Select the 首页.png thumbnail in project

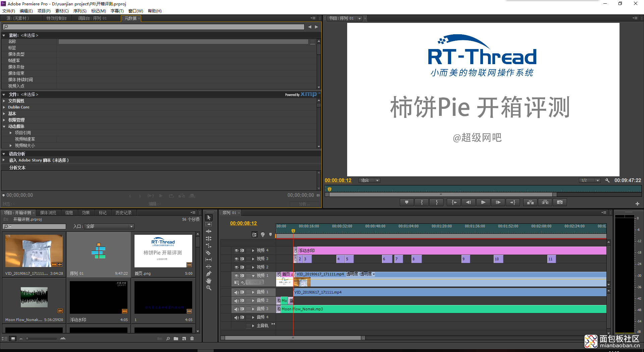coord(163,251)
